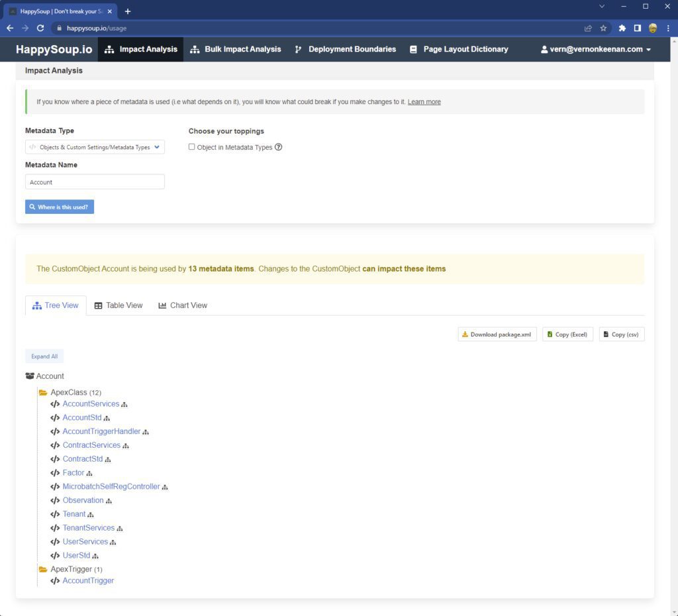
Task: Click hierarchy icon next to ContractStd
Action: (x=108, y=460)
